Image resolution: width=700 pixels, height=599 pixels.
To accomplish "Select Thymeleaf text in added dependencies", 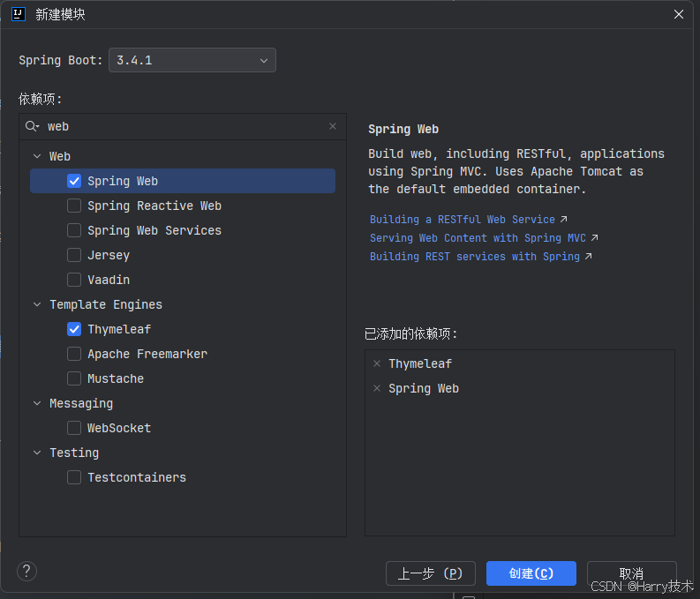I will 420,363.
